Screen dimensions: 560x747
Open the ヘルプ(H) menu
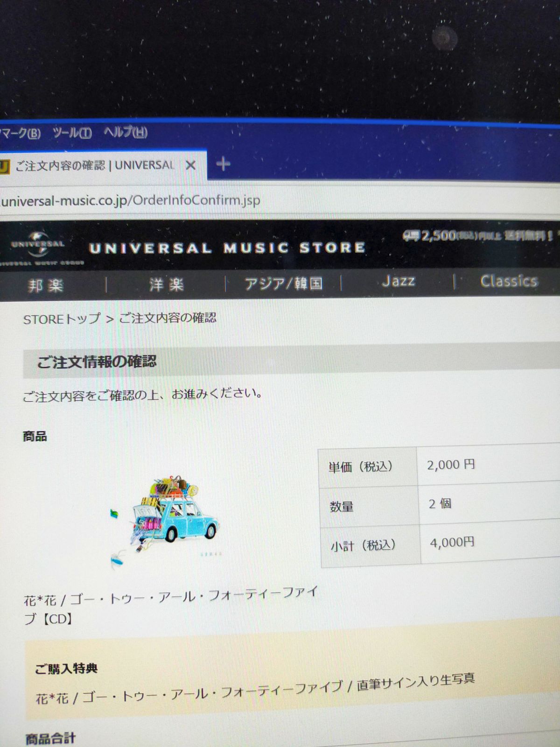point(126,133)
